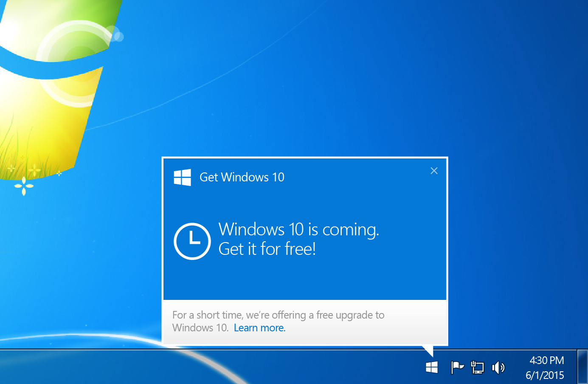Click the 'Windows 10 is coming.' headline

tap(298, 229)
